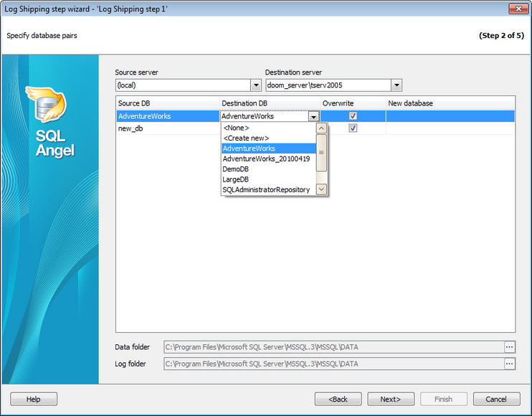Collapse the Destination DB dropdown arrow

(313, 116)
